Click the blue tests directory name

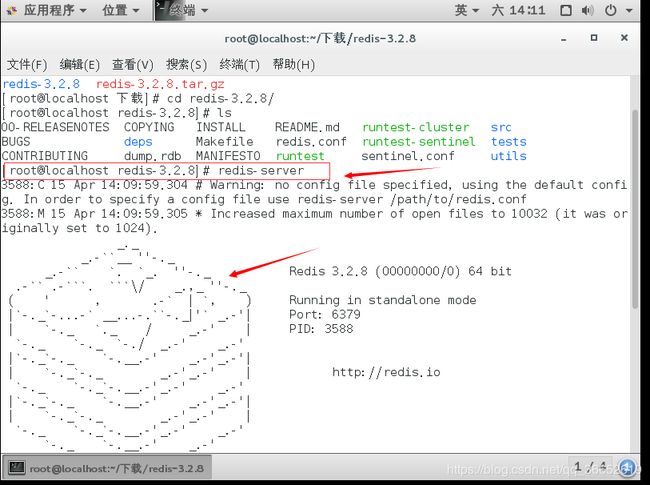coord(509,142)
